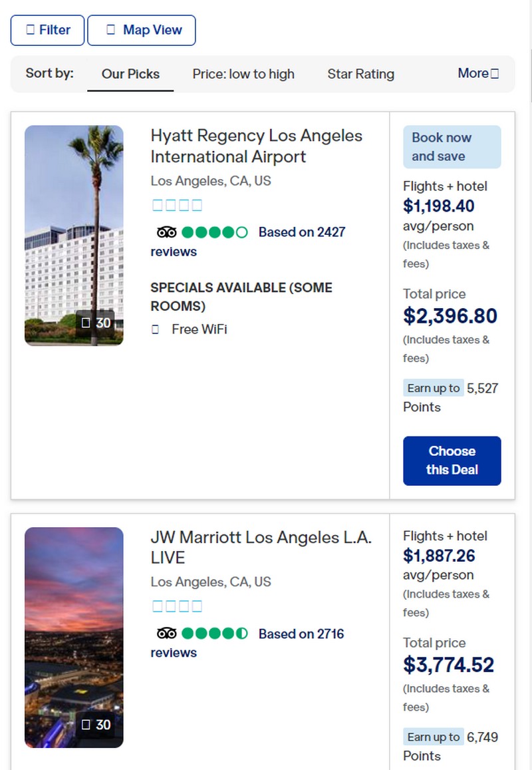Sort results by Star Rating
Screen dimensions: 532x770
[x=360, y=74]
